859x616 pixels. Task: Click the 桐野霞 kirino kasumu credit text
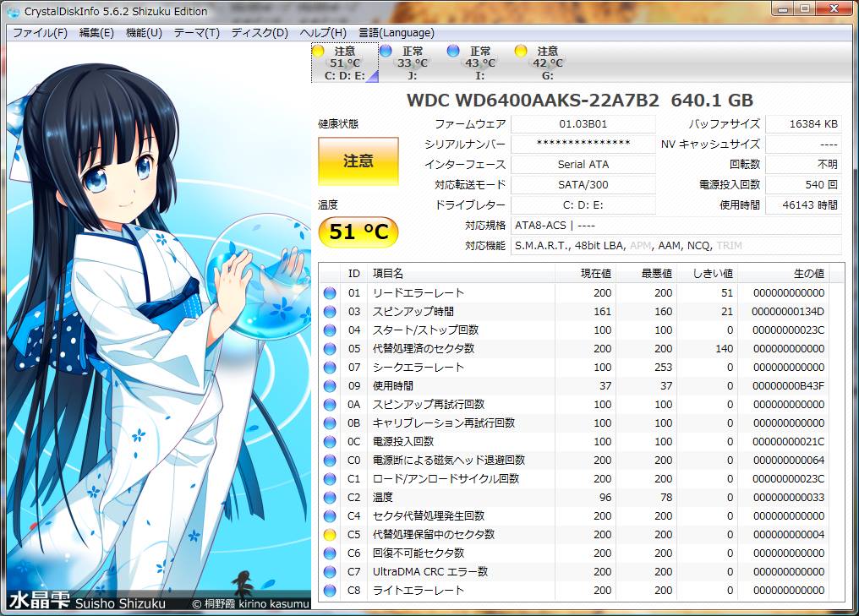pyautogui.click(x=251, y=604)
